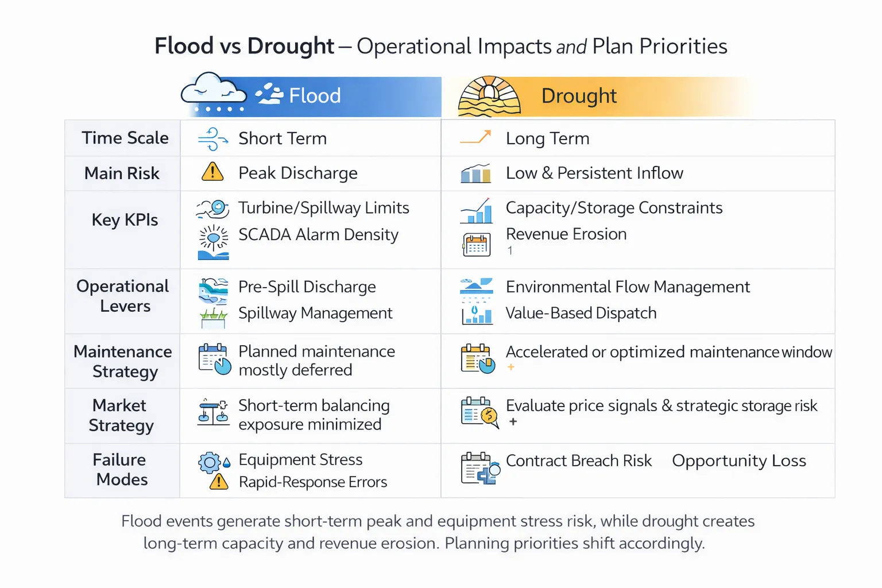
Task: Click the plus sign under Evaluate price signals
Action: coord(513,421)
